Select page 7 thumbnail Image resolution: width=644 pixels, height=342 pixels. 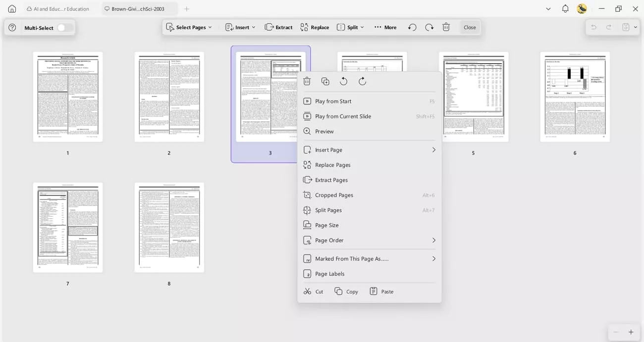(68, 227)
